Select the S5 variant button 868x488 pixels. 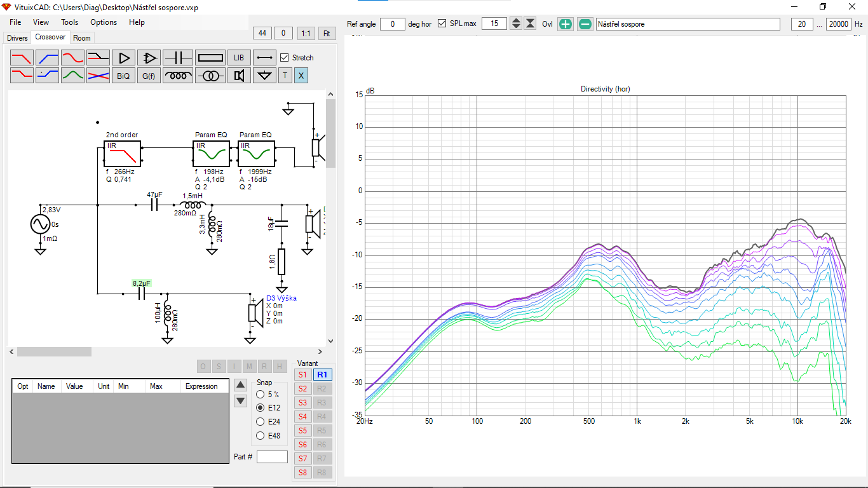(x=302, y=431)
